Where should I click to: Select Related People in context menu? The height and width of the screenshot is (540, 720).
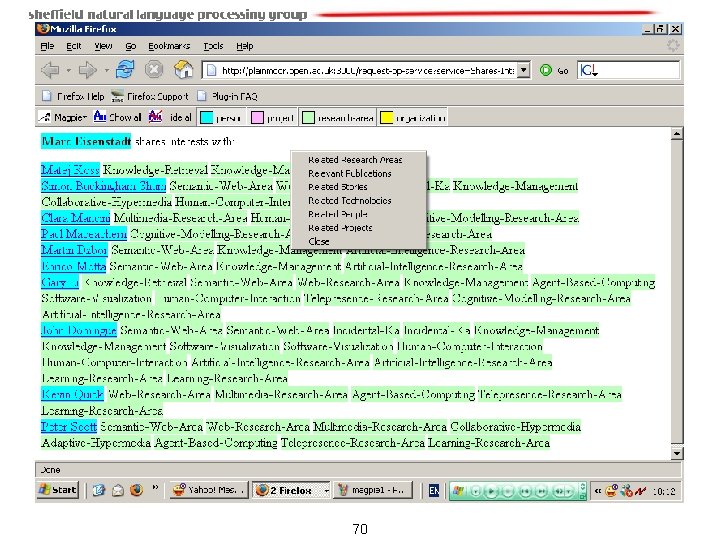click(x=338, y=214)
